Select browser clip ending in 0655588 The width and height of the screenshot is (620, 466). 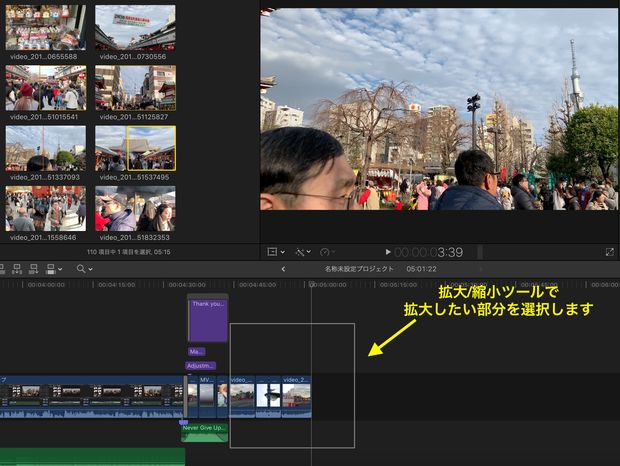click(45, 27)
